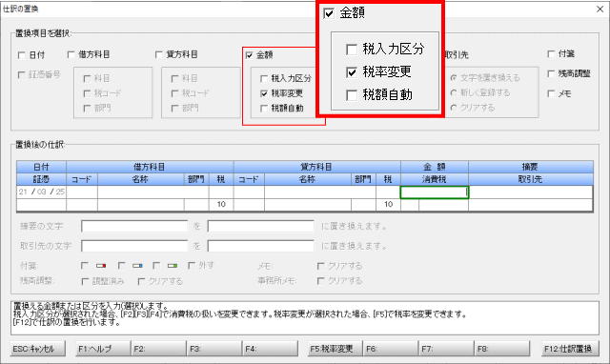Tick the 証憑番号 checkbox

(x=22, y=74)
